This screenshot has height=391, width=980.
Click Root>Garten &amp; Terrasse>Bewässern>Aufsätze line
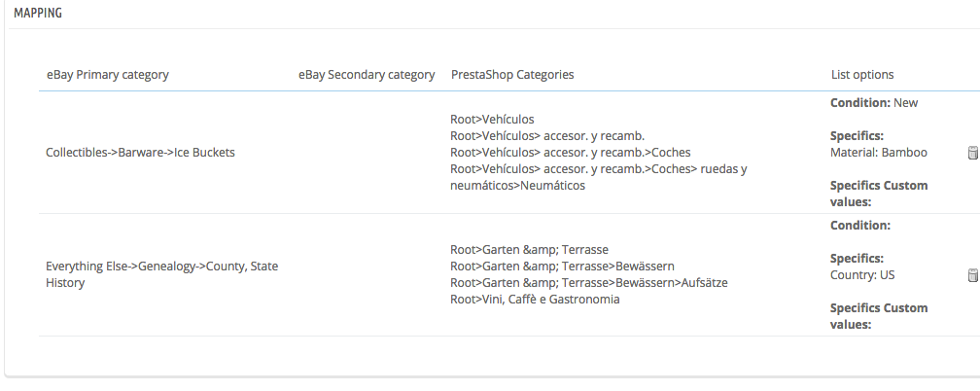589,283
